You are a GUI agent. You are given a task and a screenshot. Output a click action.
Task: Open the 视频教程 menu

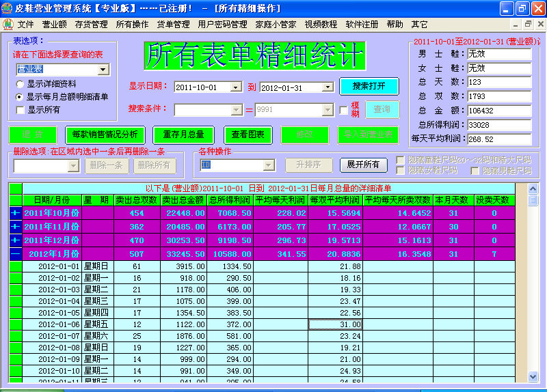coord(321,25)
